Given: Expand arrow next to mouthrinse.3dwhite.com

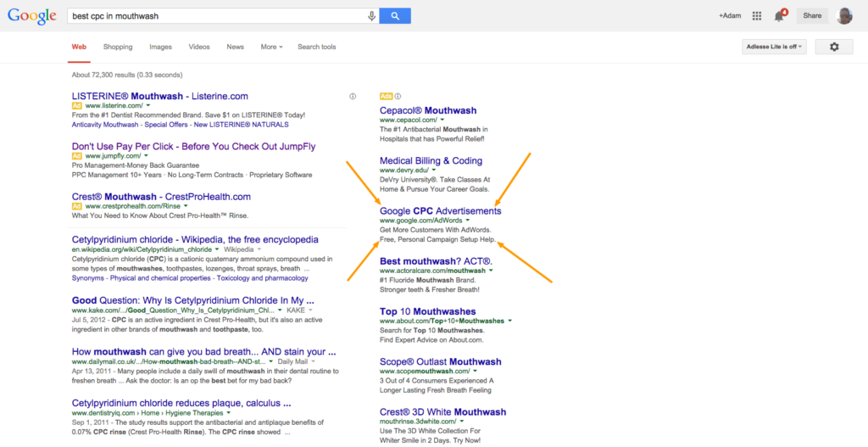Looking at the screenshot, I should point(461,422).
